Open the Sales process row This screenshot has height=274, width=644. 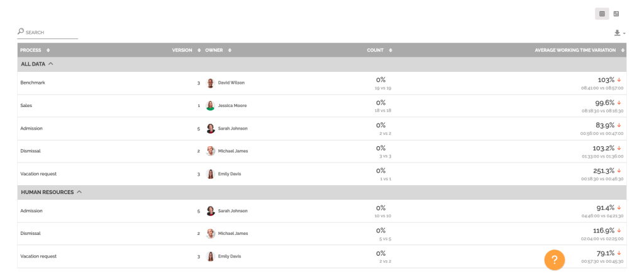click(26, 106)
